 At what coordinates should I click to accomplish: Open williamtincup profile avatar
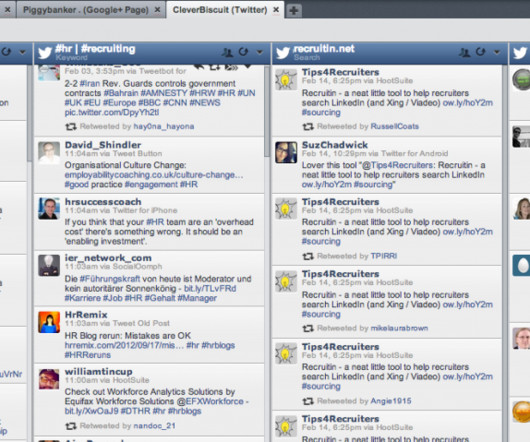[49, 379]
